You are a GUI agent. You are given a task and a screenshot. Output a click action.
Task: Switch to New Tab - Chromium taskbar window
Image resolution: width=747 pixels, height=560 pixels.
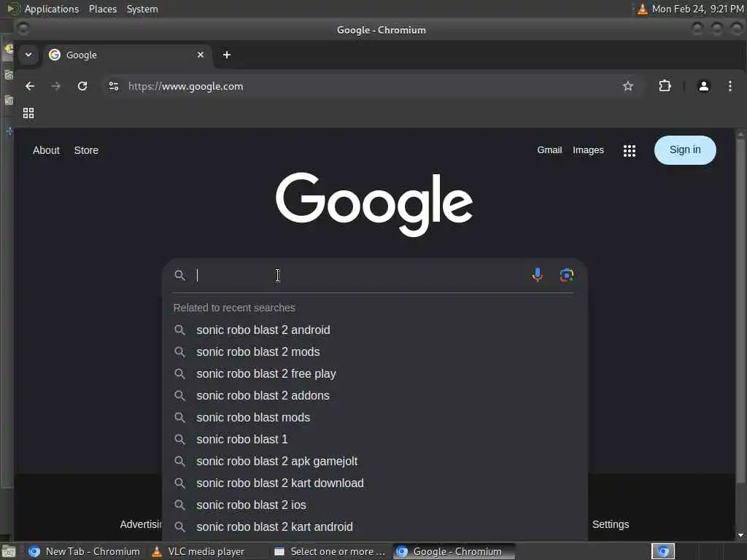[85, 551]
